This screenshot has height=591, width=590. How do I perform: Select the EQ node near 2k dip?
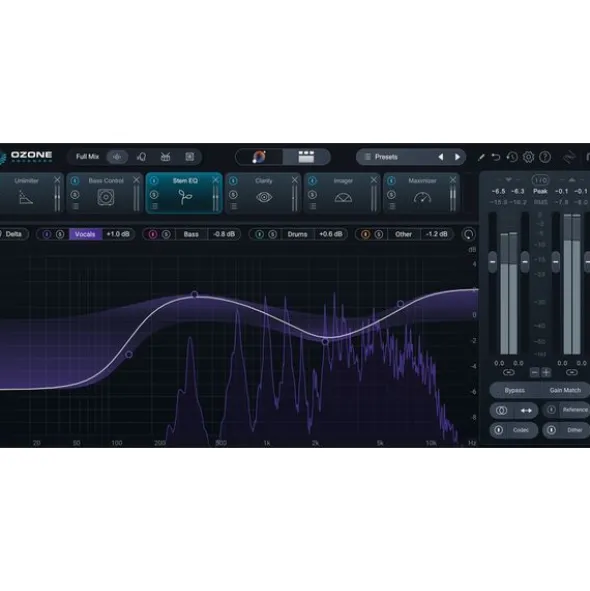pyautogui.click(x=325, y=341)
